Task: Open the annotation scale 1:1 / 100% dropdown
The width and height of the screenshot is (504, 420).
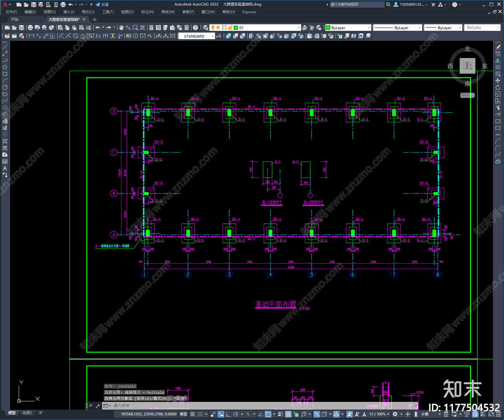Action: [x=380, y=414]
